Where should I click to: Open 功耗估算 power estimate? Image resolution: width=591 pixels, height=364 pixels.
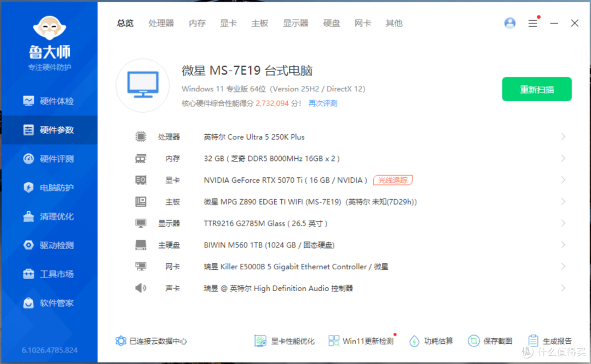431,341
